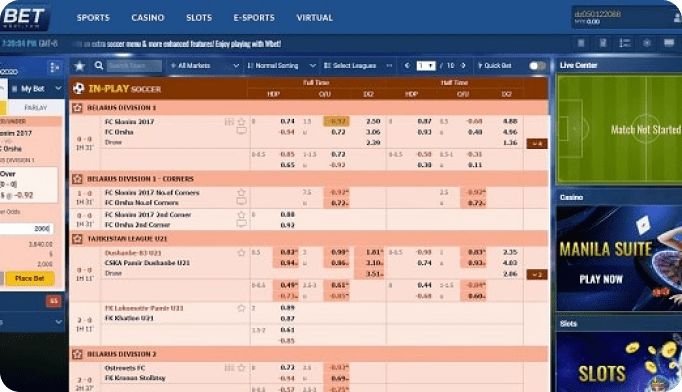Image resolution: width=682 pixels, height=392 pixels.
Task: Open live TV icon for FC Orsha
Action: (241, 131)
